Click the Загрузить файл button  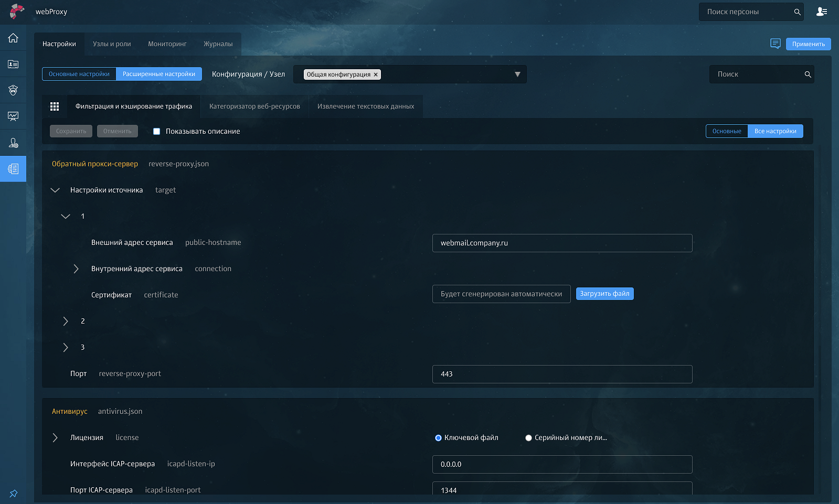coord(604,294)
